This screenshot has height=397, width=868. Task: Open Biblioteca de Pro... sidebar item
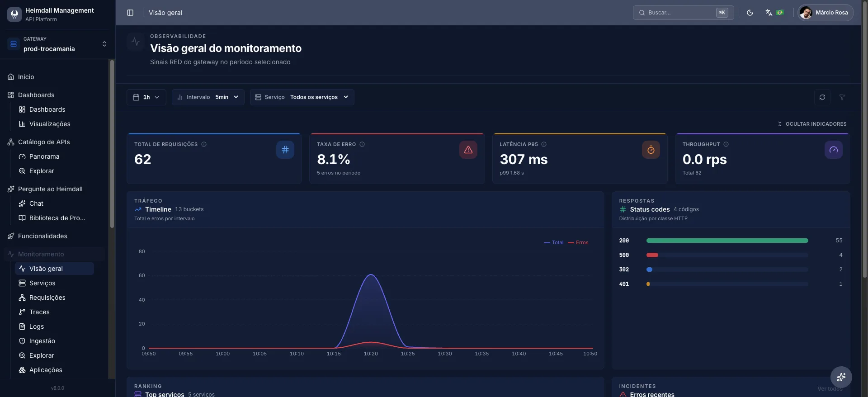(54, 218)
